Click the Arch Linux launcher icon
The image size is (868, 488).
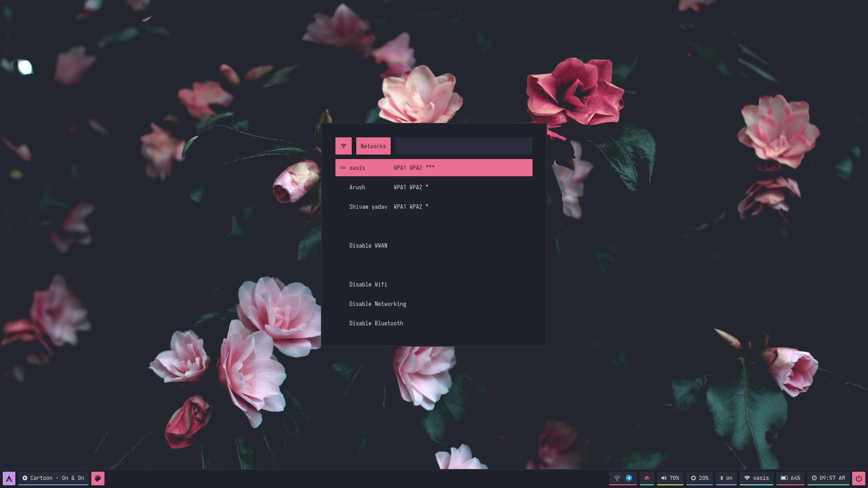(x=9, y=478)
